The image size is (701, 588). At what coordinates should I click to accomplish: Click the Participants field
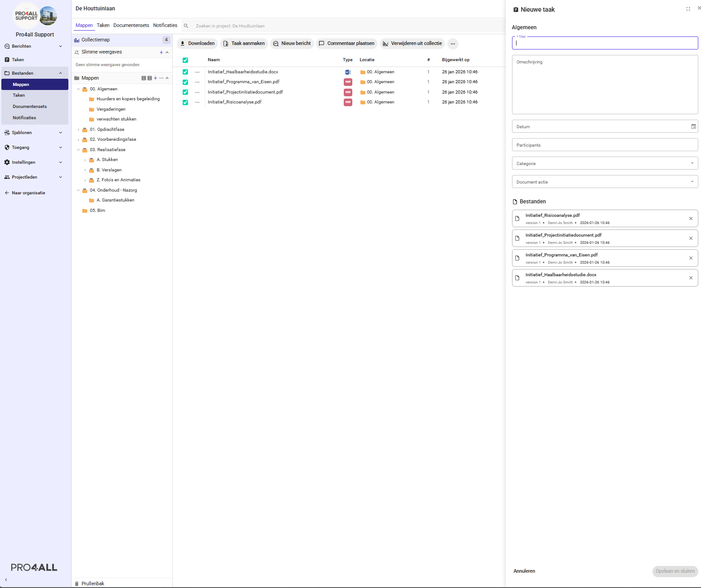tap(605, 145)
